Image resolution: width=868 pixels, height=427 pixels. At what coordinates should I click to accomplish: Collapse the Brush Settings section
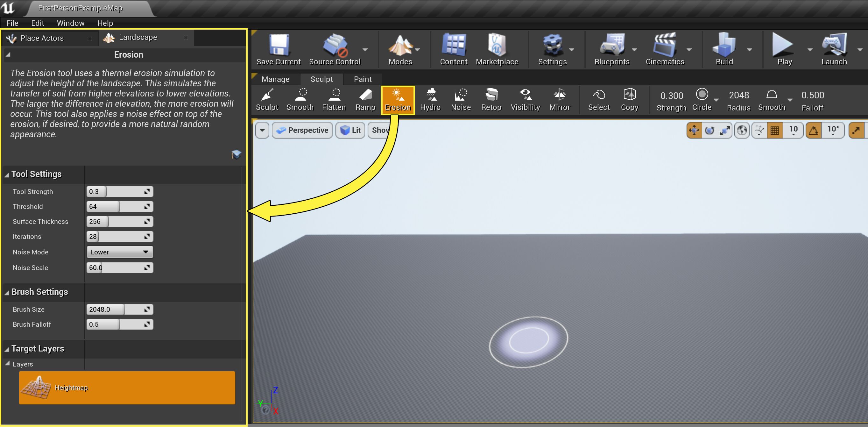click(x=6, y=292)
